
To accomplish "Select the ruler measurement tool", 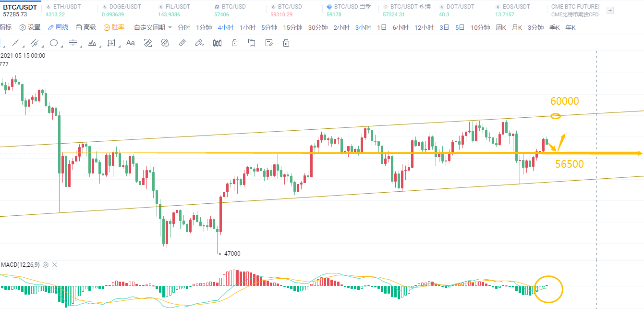I will coord(182,43).
